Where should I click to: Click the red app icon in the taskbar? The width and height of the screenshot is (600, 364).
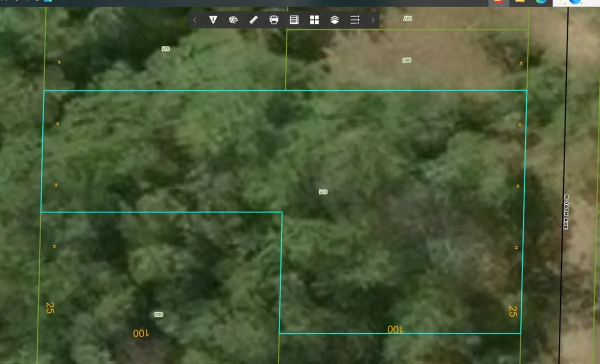pos(499,2)
